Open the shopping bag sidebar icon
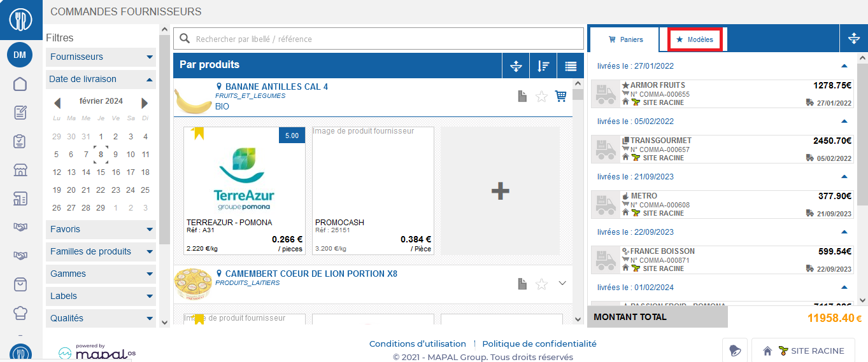The image size is (868, 362). [x=20, y=284]
